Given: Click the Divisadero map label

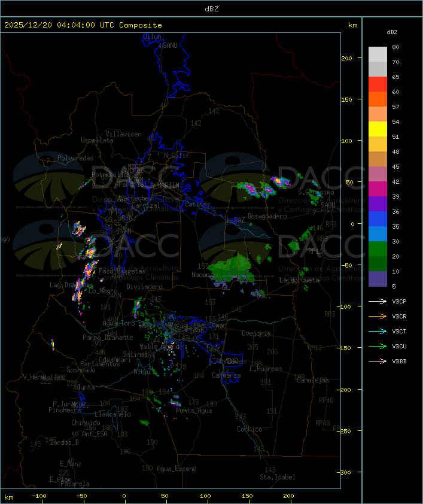Looking at the screenshot, I should [144, 286].
